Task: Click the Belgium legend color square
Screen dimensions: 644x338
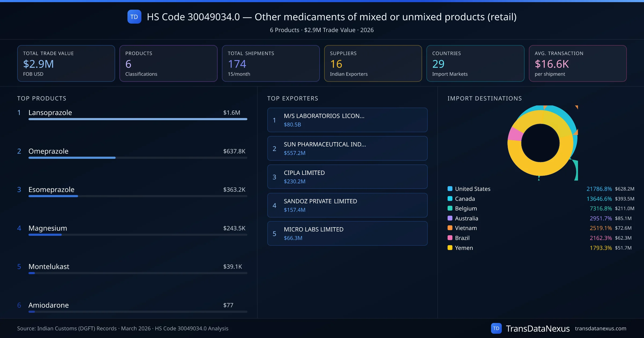Action: pyautogui.click(x=450, y=208)
